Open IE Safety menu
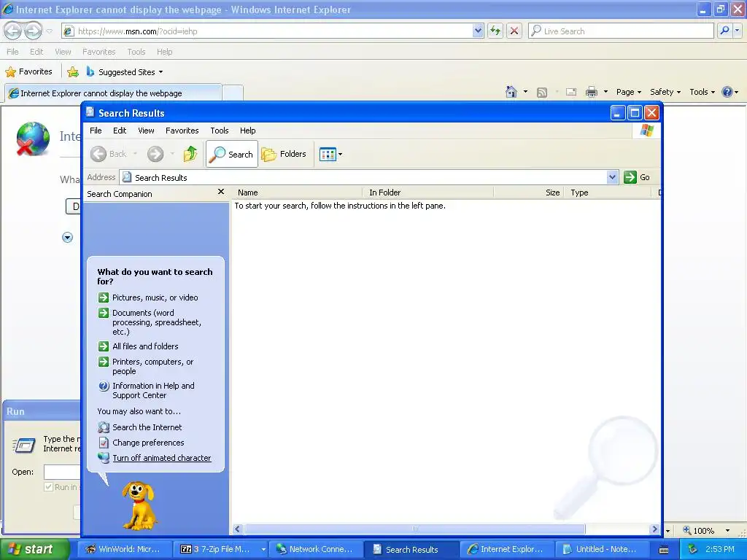This screenshot has height=560, width=747. tap(665, 92)
